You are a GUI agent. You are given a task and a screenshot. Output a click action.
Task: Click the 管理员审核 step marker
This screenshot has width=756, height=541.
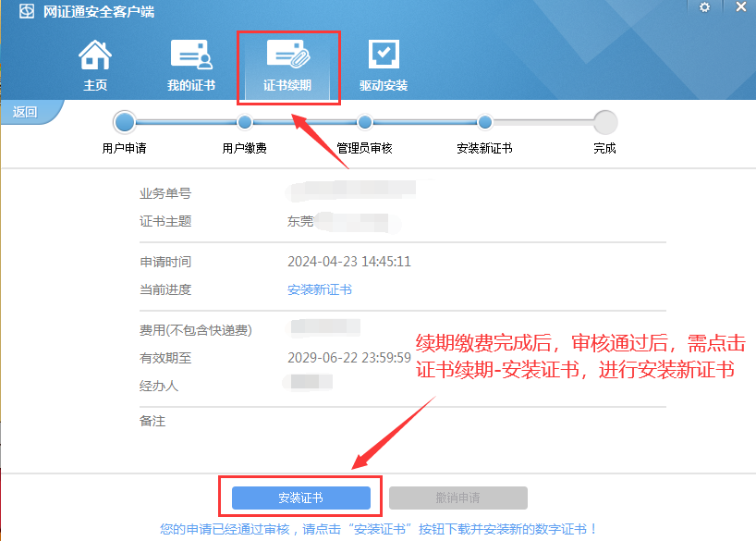pyautogui.click(x=365, y=122)
